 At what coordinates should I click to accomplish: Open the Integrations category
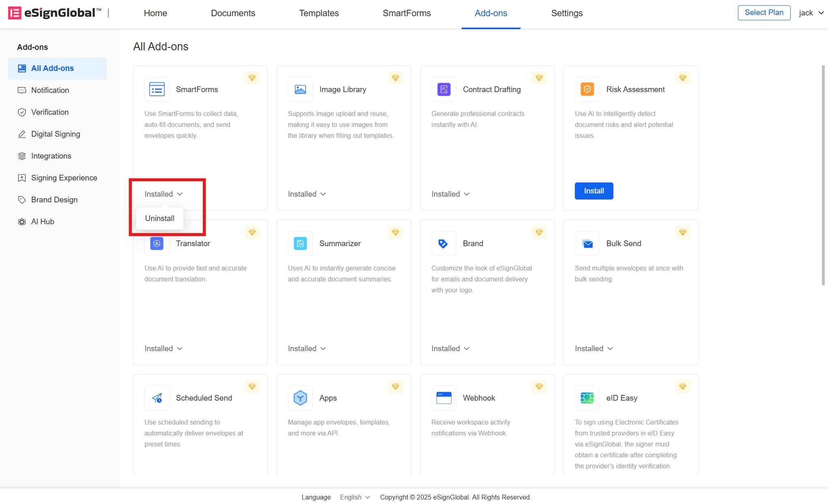tap(57, 156)
